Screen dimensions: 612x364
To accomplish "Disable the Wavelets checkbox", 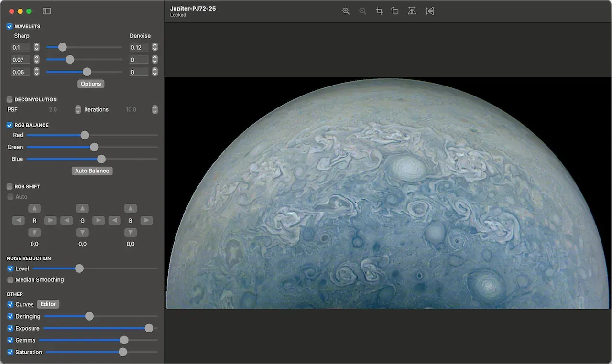I will point(9,26).
